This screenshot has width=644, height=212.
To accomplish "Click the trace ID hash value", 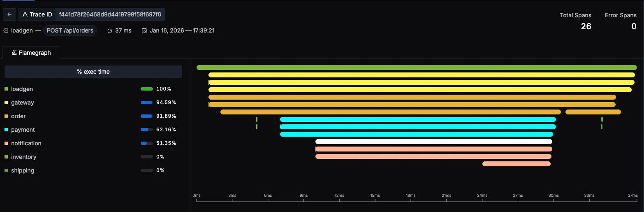I will (110, 14).
